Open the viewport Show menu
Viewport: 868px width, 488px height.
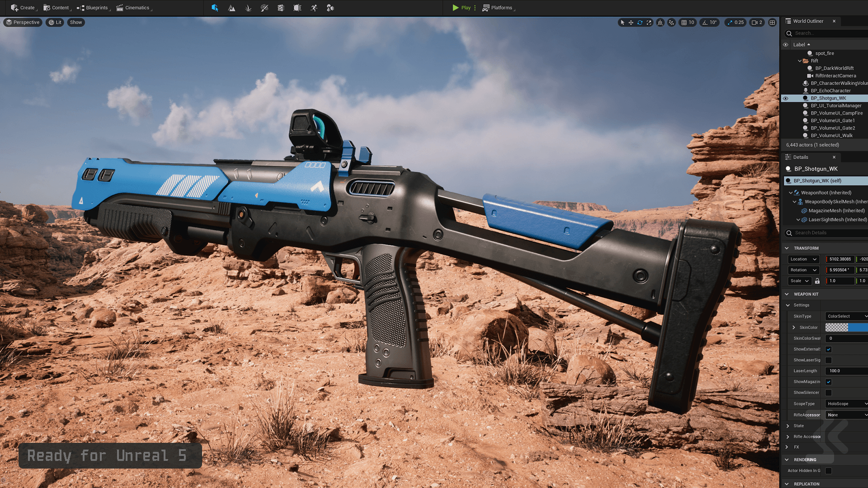coord(76,22)
